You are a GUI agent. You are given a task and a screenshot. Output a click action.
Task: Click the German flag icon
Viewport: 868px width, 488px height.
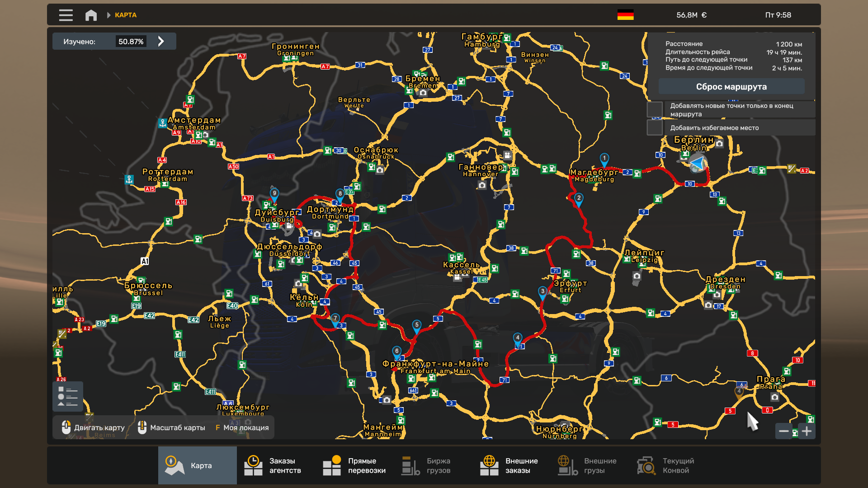[x=625, y=15]
